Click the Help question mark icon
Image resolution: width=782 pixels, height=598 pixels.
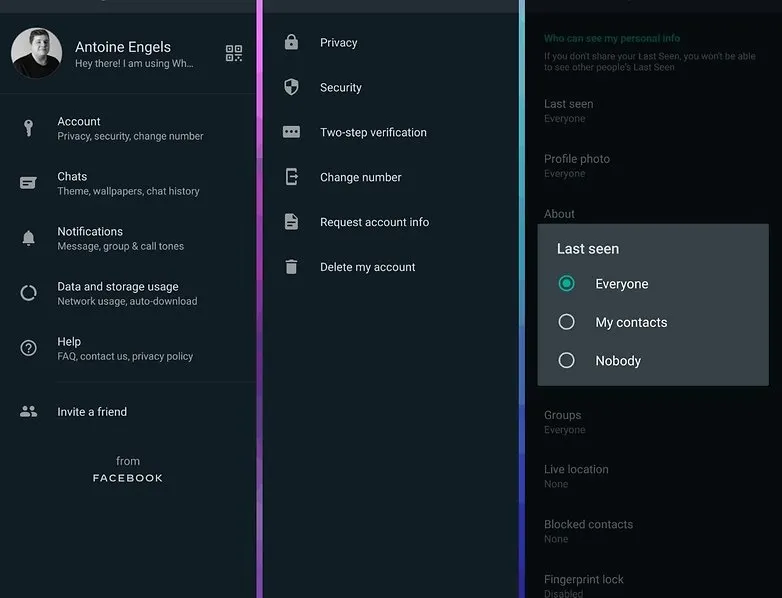tap(29, 348)
